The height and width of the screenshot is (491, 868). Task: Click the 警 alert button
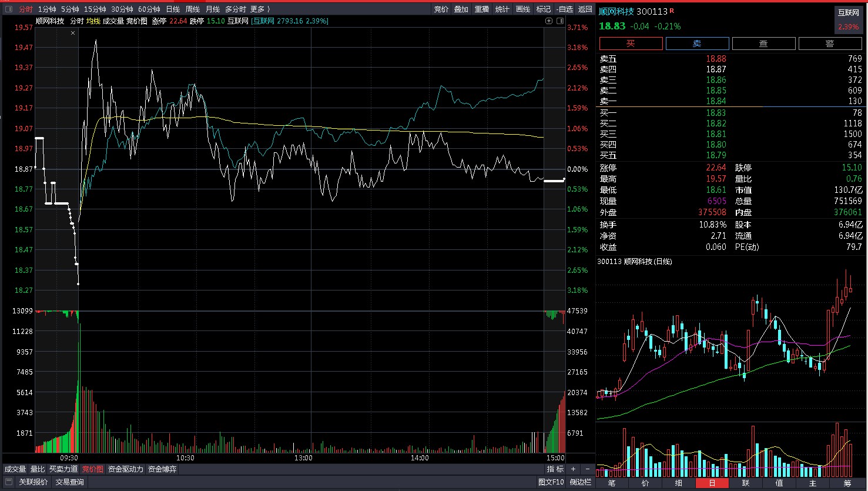coord(830,44)
